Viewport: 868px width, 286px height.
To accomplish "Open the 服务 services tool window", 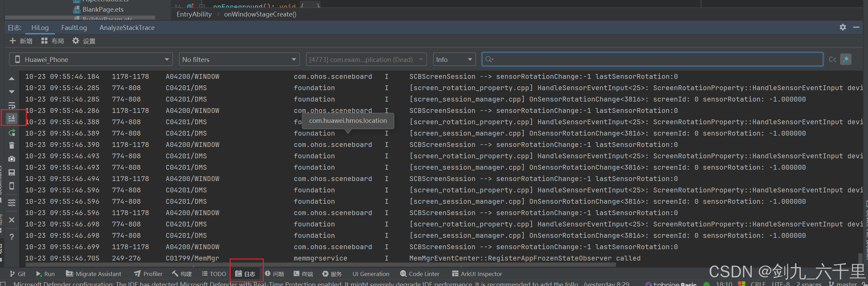I will click(332, 274).
